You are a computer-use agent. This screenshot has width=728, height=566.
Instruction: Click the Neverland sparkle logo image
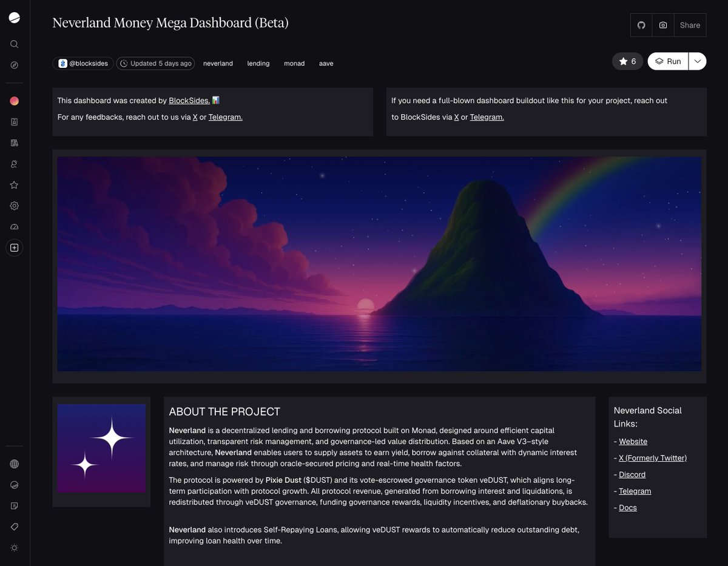coord(101,448)
